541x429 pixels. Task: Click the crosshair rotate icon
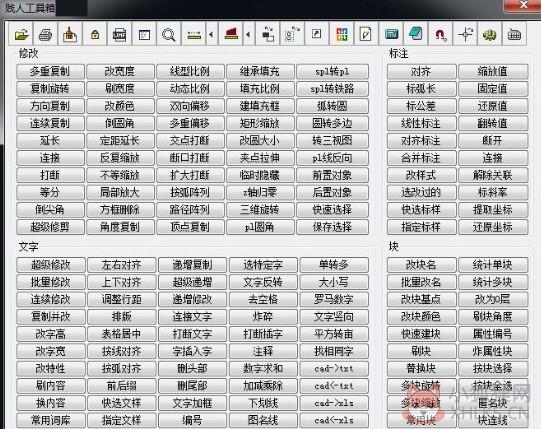[465, 35]
